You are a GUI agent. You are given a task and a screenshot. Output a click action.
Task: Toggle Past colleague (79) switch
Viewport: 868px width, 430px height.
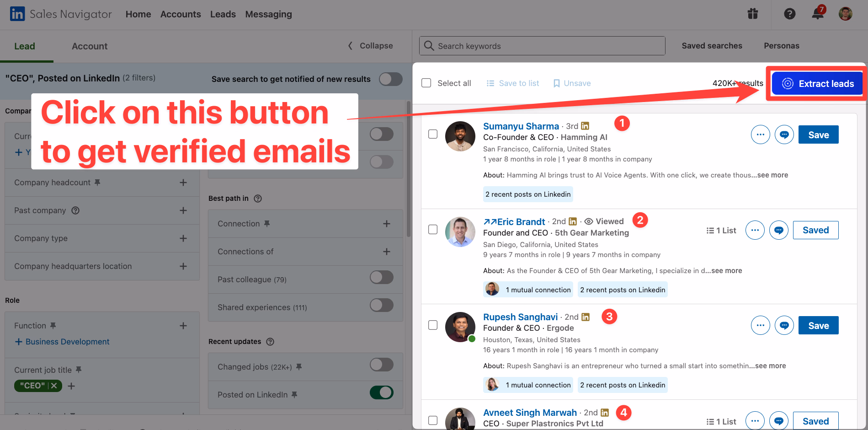382,277
